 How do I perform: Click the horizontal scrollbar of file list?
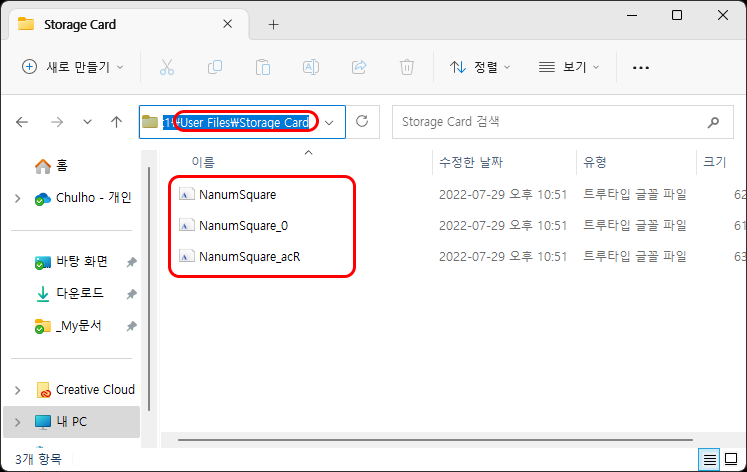(x=435, y=440)
